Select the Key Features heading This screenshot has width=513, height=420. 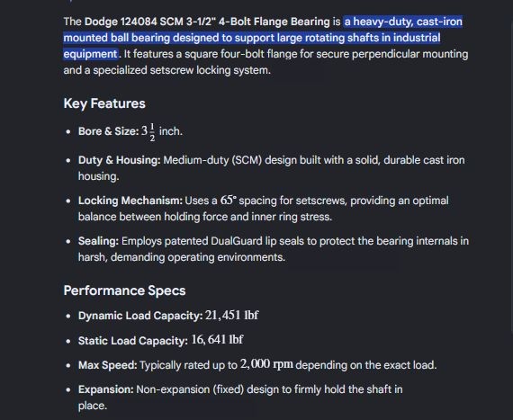click(104, 103)
